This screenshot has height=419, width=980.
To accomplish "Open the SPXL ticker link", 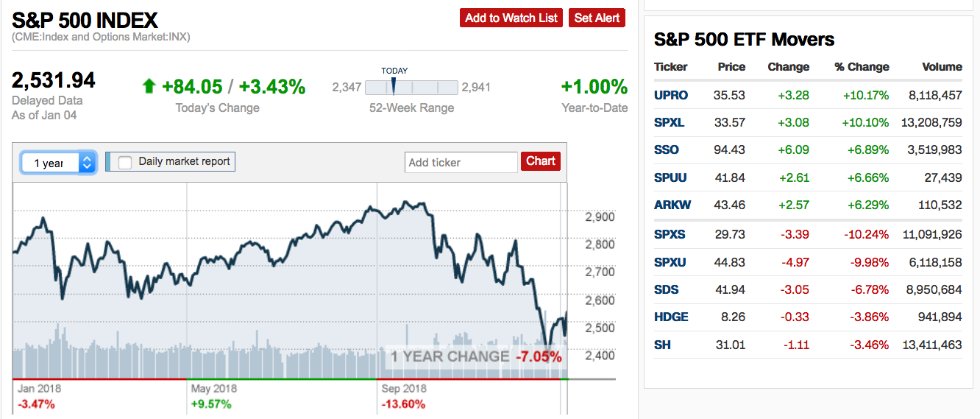I will click(670, 122).
